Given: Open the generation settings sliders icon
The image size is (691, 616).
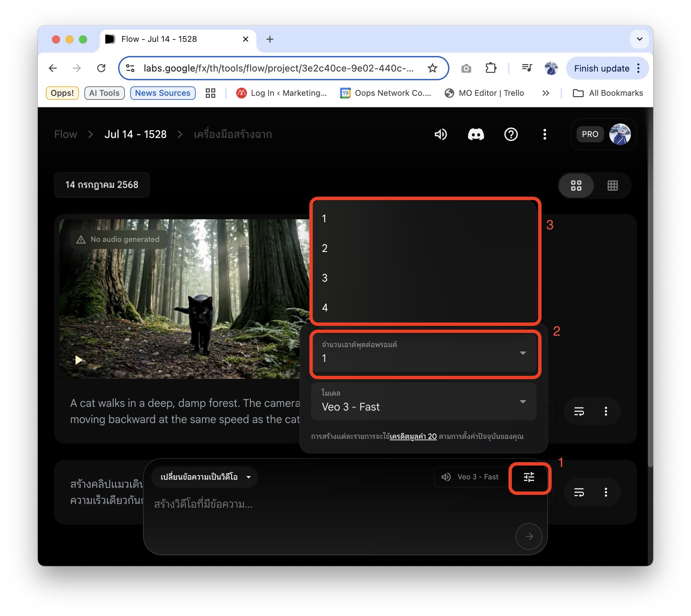Looking at the screenshot, I should [x=529, y=478].
